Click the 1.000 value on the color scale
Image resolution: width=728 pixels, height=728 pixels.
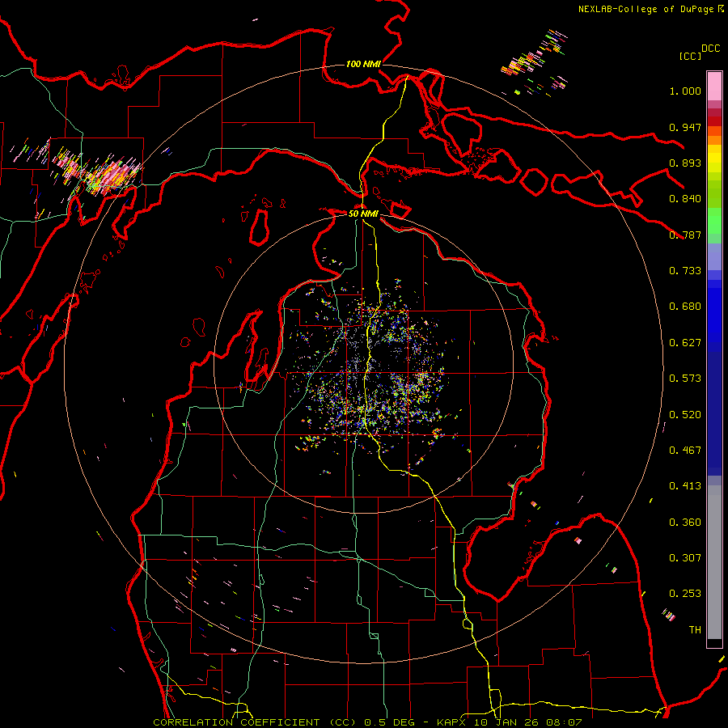click(685, 91)
